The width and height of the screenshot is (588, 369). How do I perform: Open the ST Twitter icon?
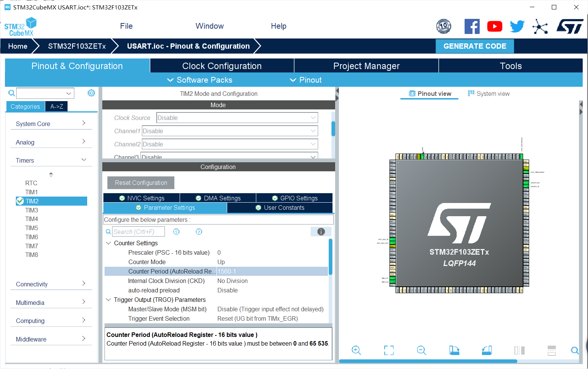pos(517,26)
